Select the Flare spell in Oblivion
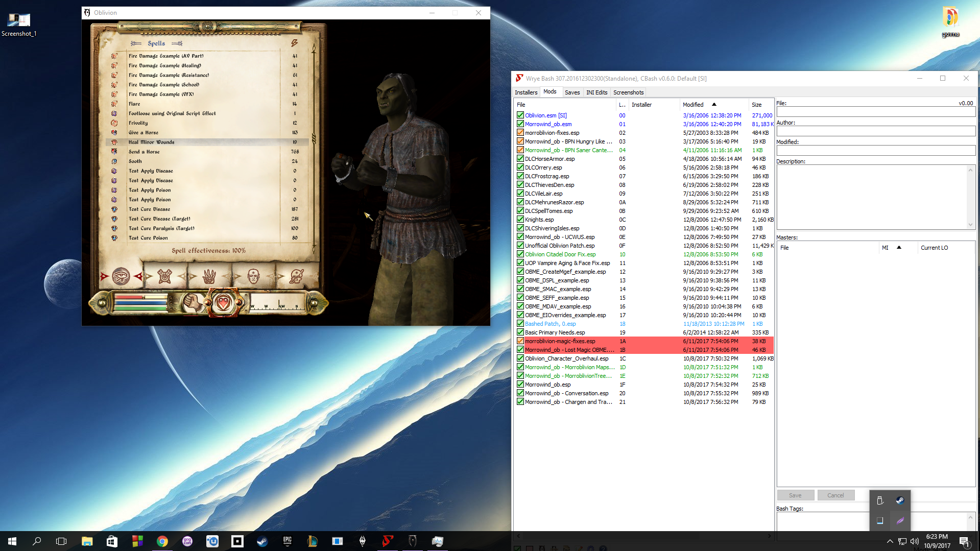The width and height of the screenshot is (980, 551). pos(207,104)
